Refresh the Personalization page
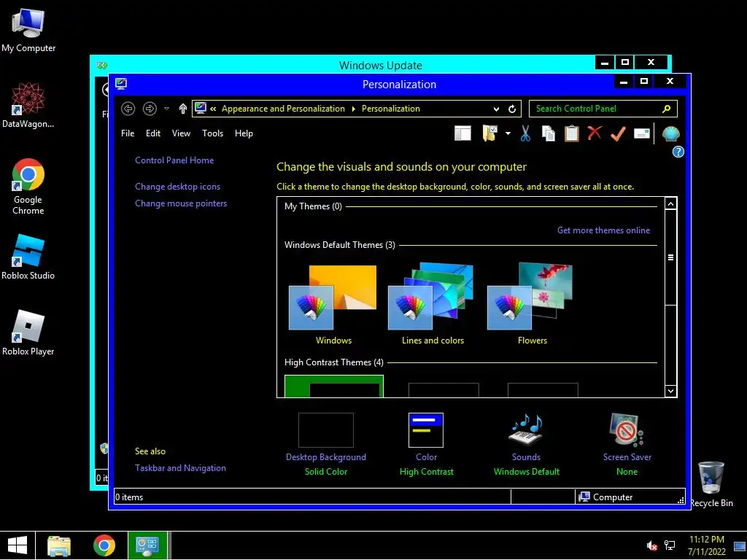Screen dimensions: 747x560 click(x=512, y=109)
